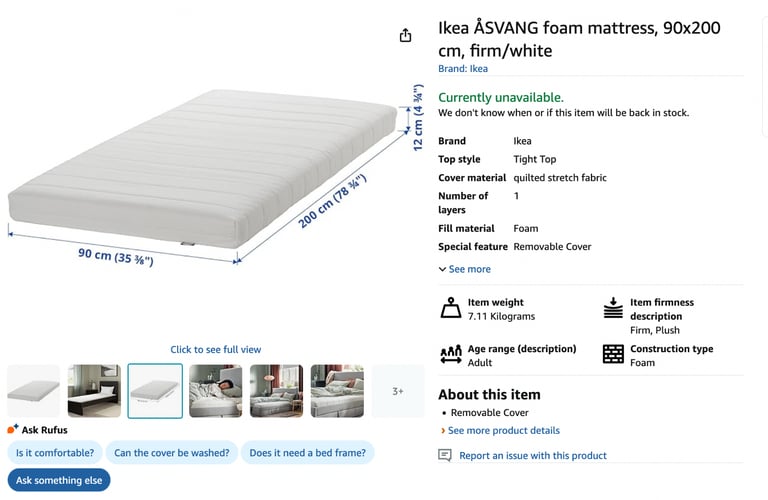Click the share icon above product image
The image size is (768, 500).
click(x=405, y=35)
